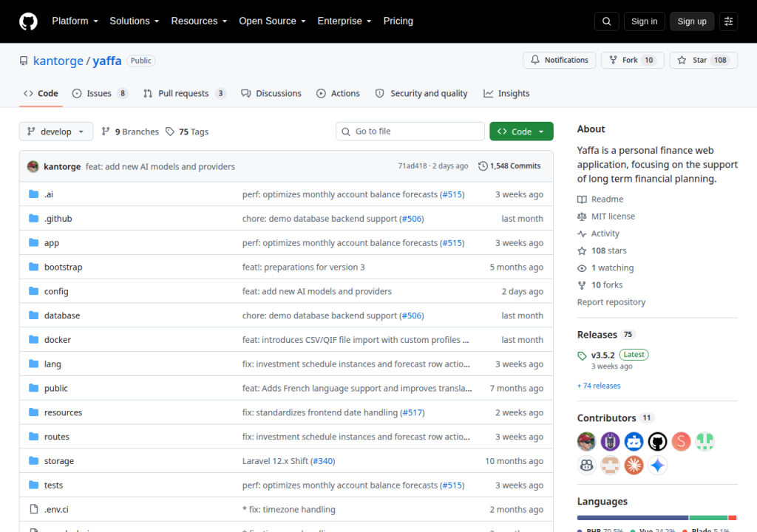
Task: Click the kantorge avatar in commit row
Action: coord(33,166)
